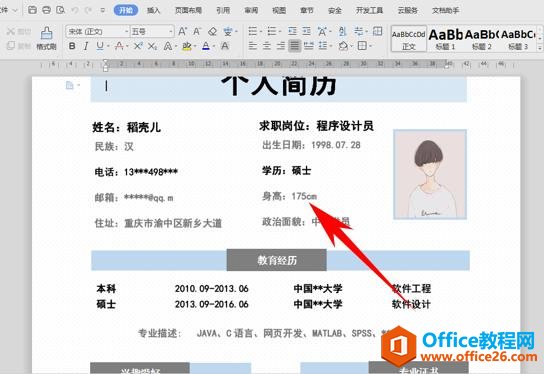Toggle subscript X₂ formatting
The width and height of the screenshot is (544, 374).
tap(152, 46)
